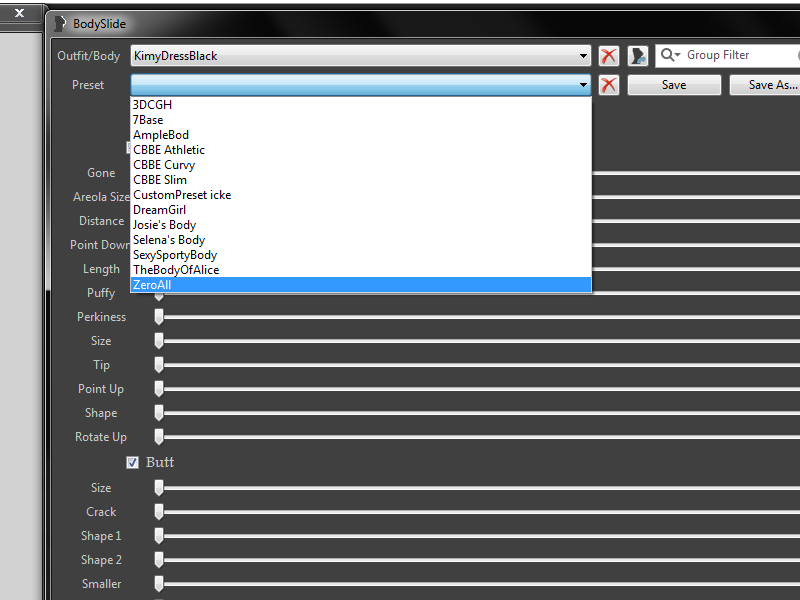
Task: Click the Point Up slider handle
Action: coord(159,389)
